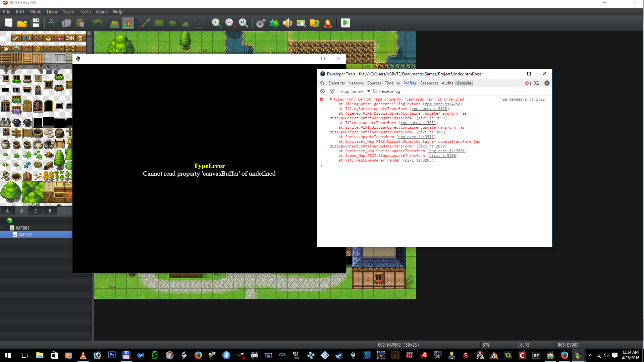
Task: Open the Plugin Manager puzzle icon
Action: pyautogui.click(x=274, y=23)
